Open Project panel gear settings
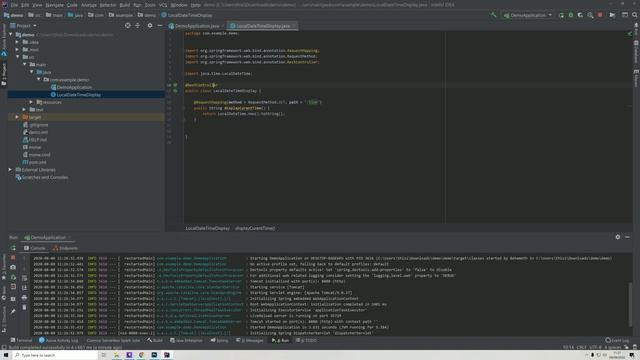This screenshot has height=360, width=640. (x=150, y=26)
